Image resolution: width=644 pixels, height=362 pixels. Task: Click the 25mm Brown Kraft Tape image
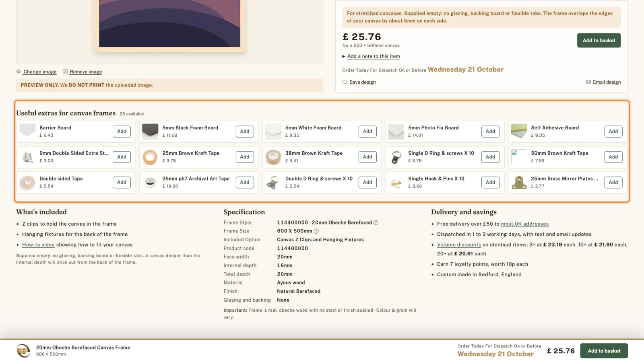[150, 157]
